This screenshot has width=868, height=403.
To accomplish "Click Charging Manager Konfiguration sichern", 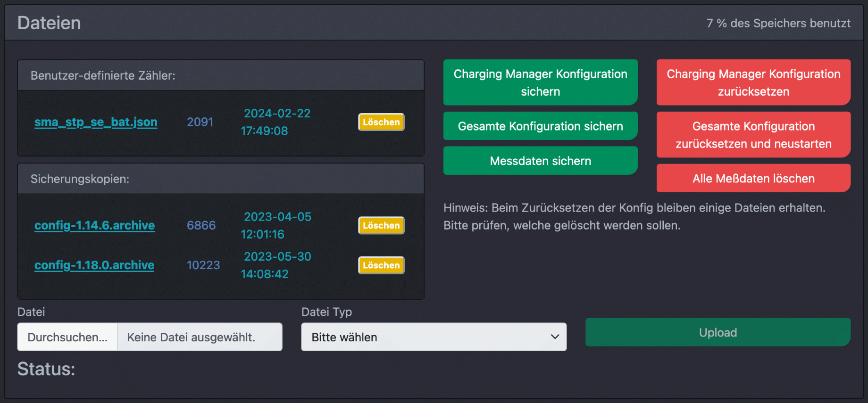I will pos(540,82).
